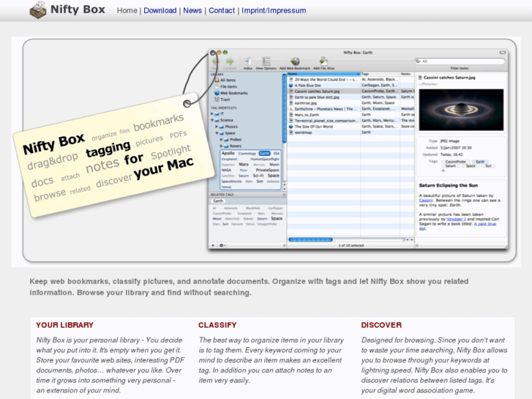The height and width of the screenshot is (399, 532).
Task: Open the Cassini link in the note
Action: click(x=426, y=201)
